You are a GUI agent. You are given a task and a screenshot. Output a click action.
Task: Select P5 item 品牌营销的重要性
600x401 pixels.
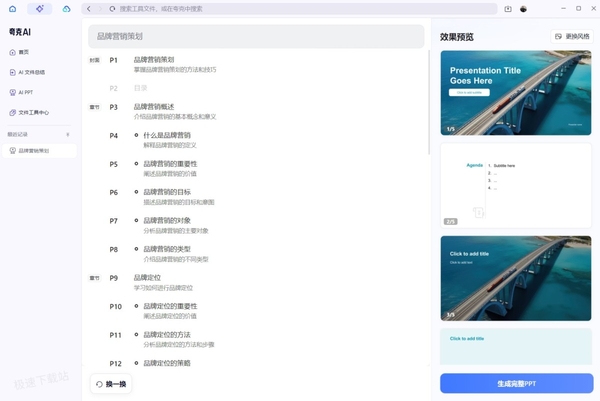170,164
